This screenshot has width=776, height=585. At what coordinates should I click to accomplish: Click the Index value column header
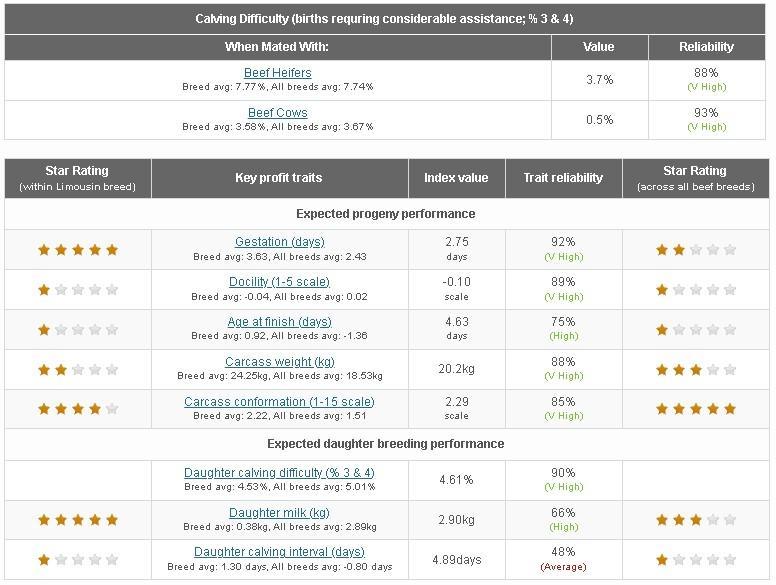(456, 178)
